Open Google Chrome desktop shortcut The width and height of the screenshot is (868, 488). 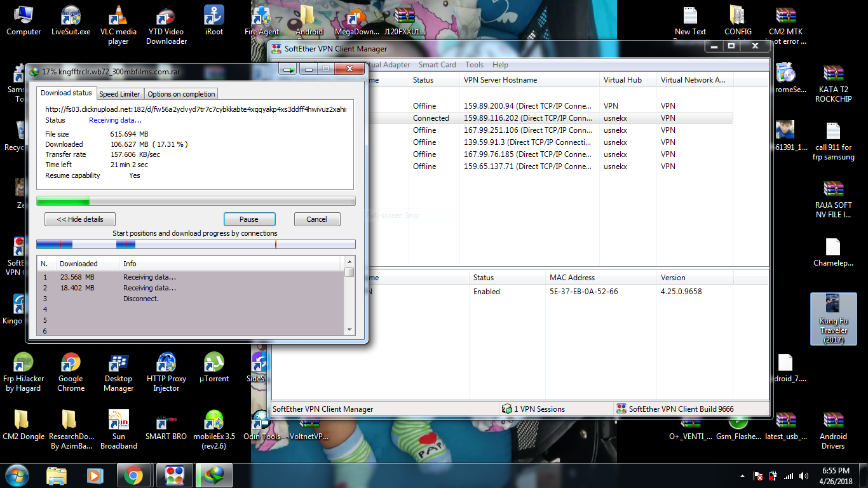71,372
